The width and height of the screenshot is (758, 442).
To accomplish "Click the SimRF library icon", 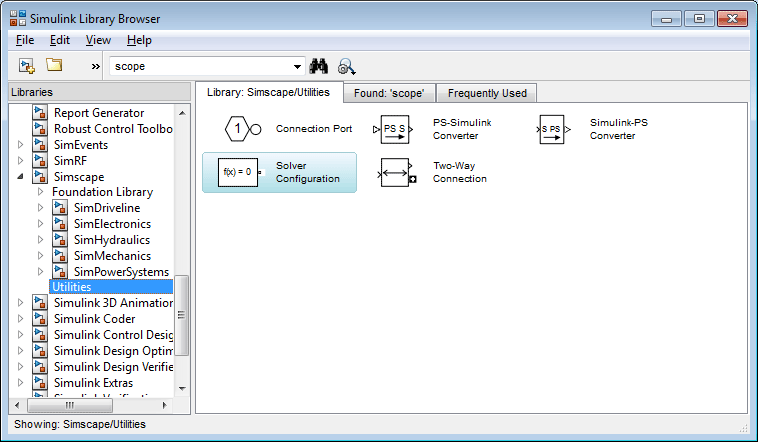I will tap(40, 161).
